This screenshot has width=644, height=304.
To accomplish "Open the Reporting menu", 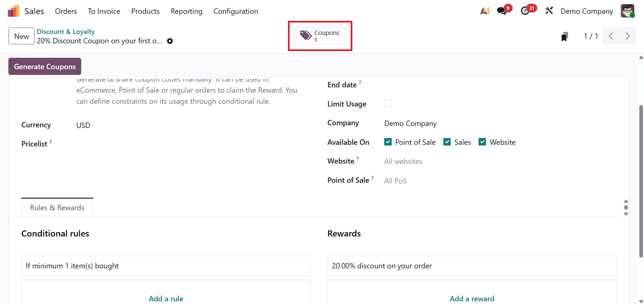I will (x=187, y=11).
